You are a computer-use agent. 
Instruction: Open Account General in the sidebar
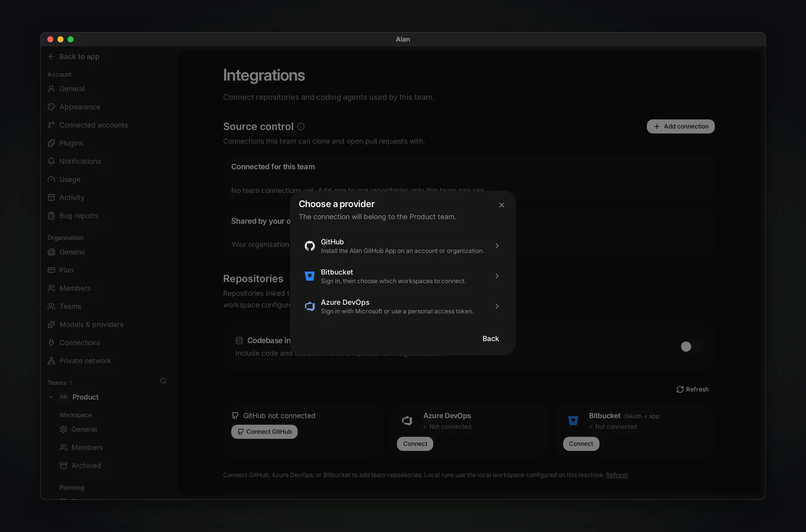[x=72, y=89]
